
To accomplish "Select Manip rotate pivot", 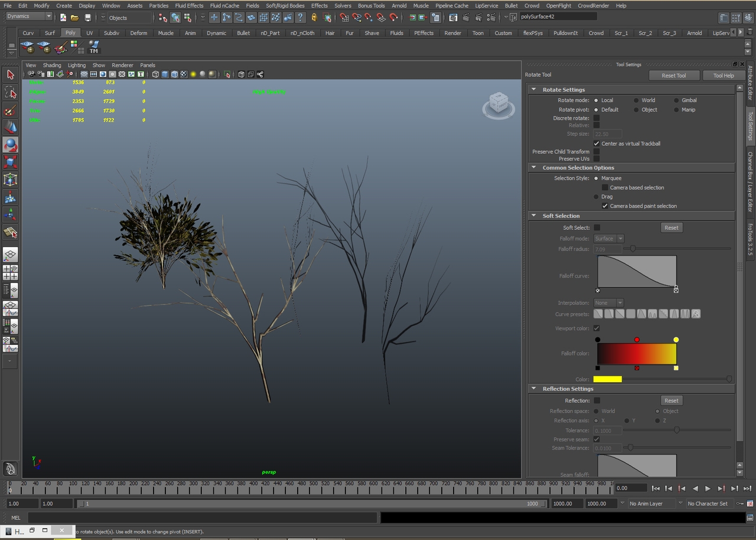I will pyautogui.click(x=676, y=110).
